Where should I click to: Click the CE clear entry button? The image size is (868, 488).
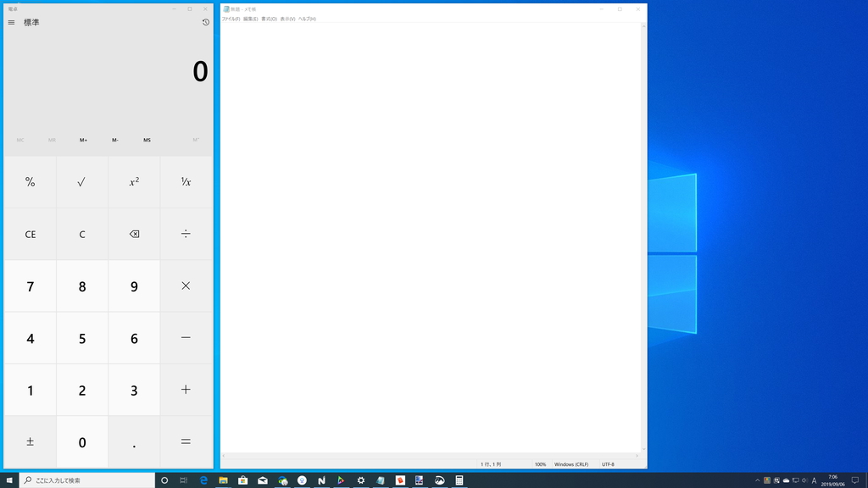pos(31,234)
